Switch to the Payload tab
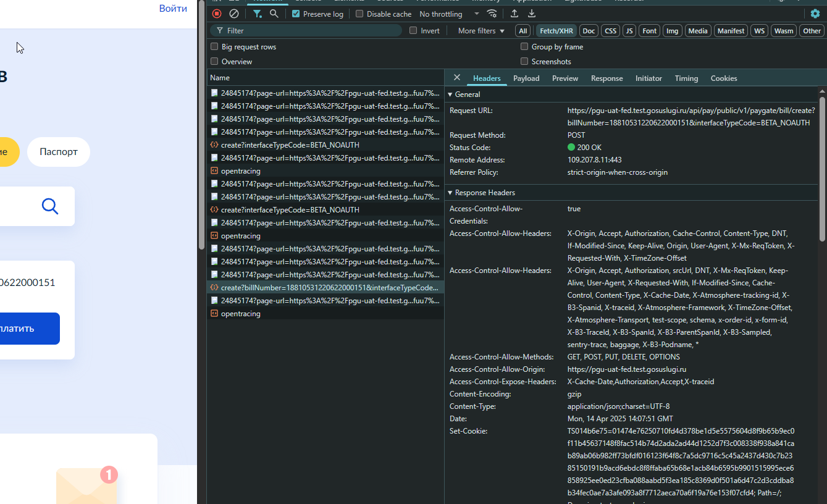827x504 pixels. (x=526, y=78)
